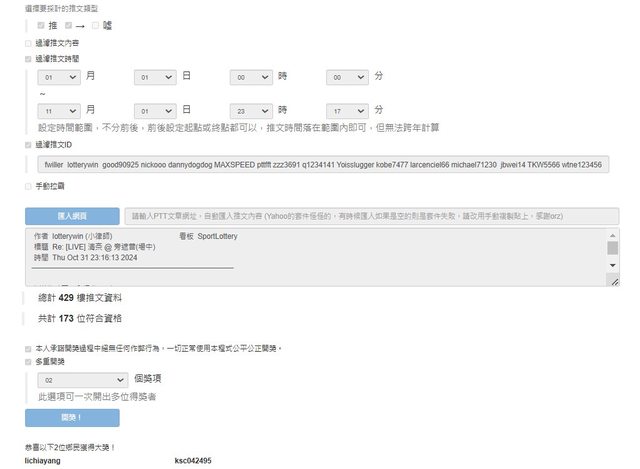Expand the 個獎項 prize count dropdown

[x=82, y=380]
